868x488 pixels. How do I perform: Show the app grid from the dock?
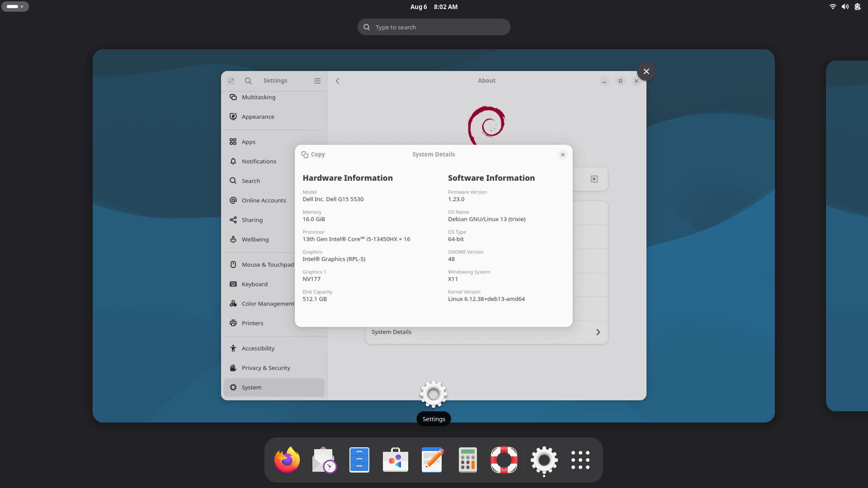click(580, 460)
